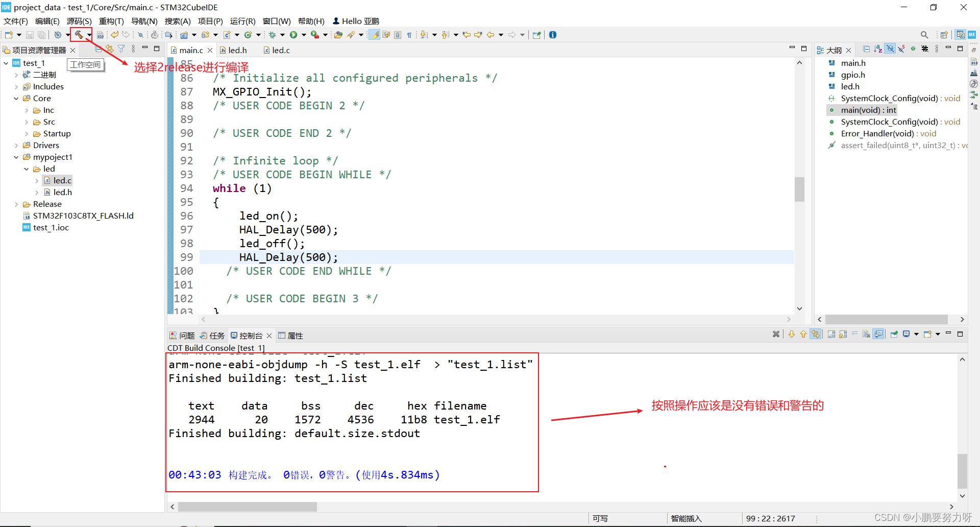Collapse the Core folder in project tree

[16, 99]
